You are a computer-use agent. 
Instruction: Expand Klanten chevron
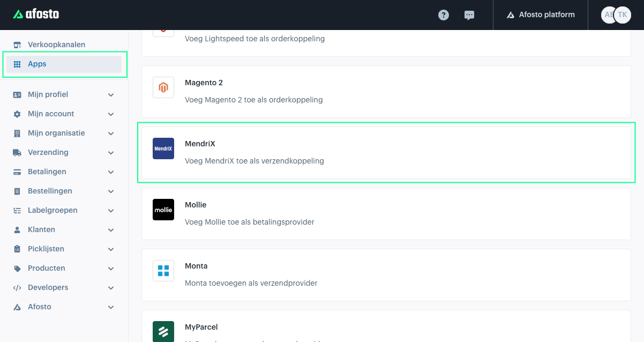point(111,230)
